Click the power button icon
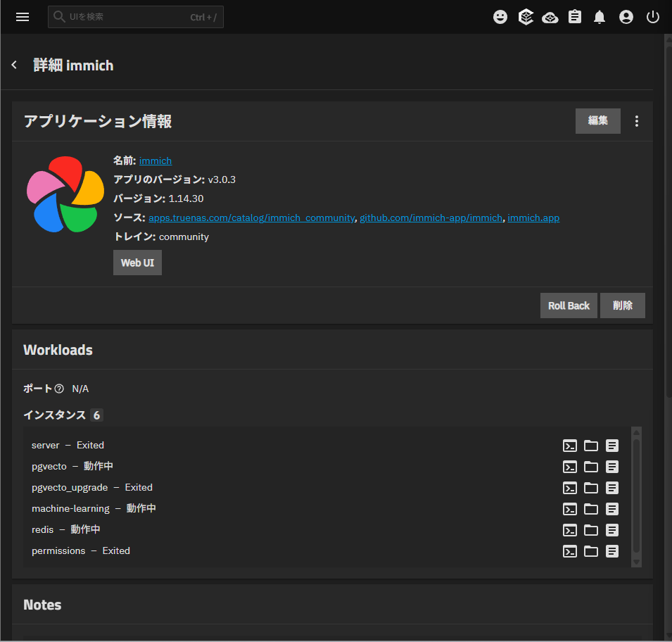The image size is (672, 642). point(653,17)
